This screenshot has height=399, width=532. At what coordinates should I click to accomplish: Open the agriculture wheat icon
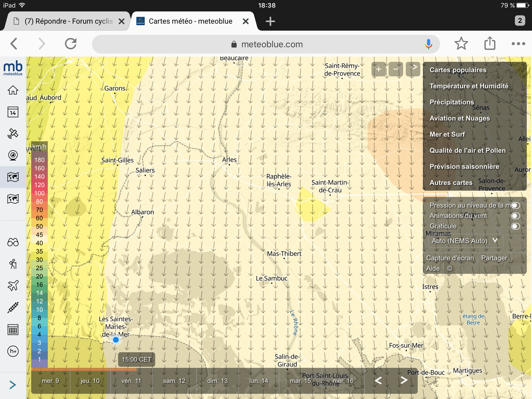(x=13, y=308)
